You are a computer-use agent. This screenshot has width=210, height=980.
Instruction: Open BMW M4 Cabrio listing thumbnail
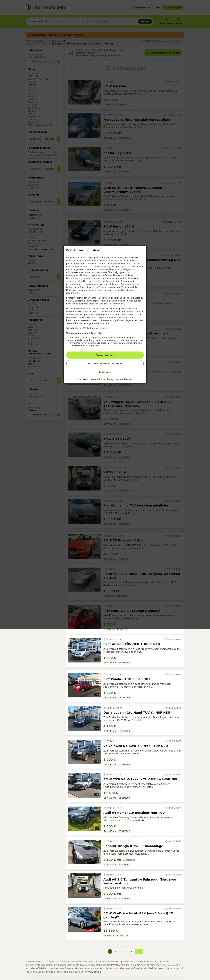point(84,92)
